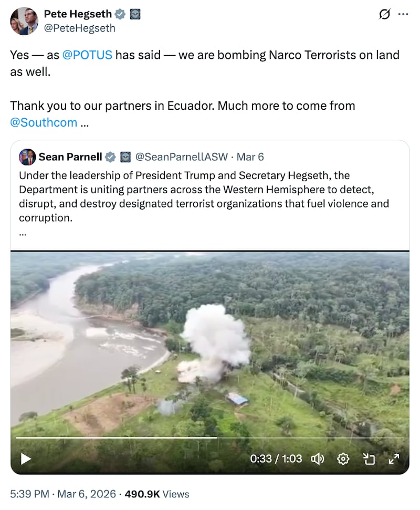This screenshot has height=510, width=420.
Task: Enter fullscreen video mode
Action: pyautogui.click(x=394, y=459)
